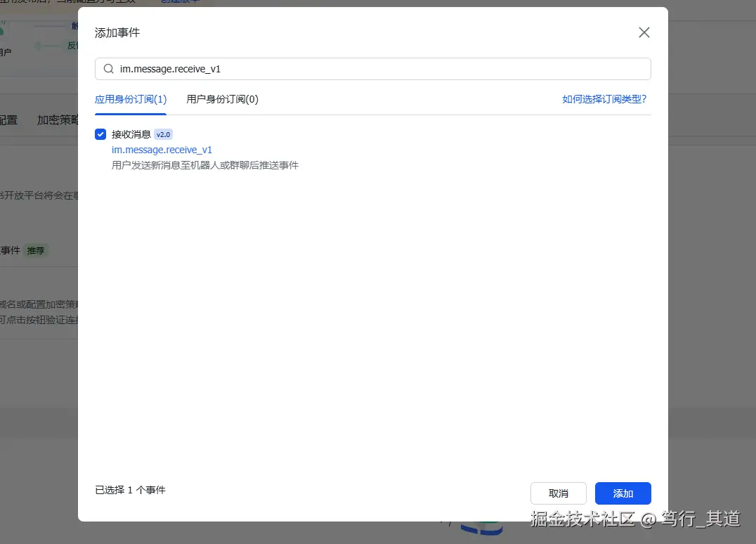Close the 添加事件 dialog with the X icon
Screen dimensions: 756x544
click(644, 32)
